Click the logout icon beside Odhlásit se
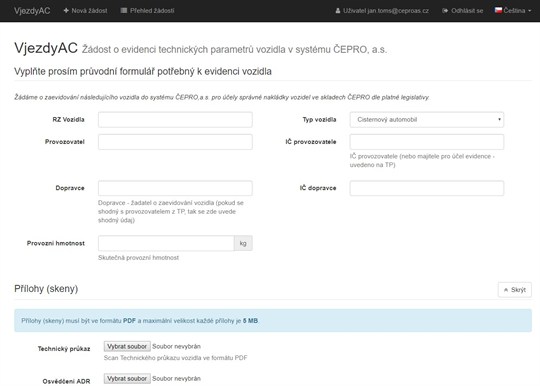The image size is (540, 386). [x=445, y=11]
